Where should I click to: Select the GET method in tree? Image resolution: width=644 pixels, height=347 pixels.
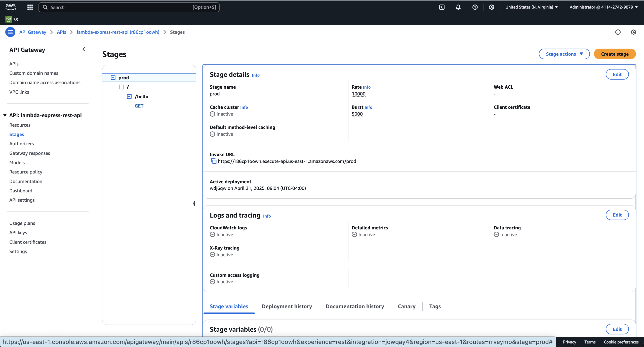(139, 106)
